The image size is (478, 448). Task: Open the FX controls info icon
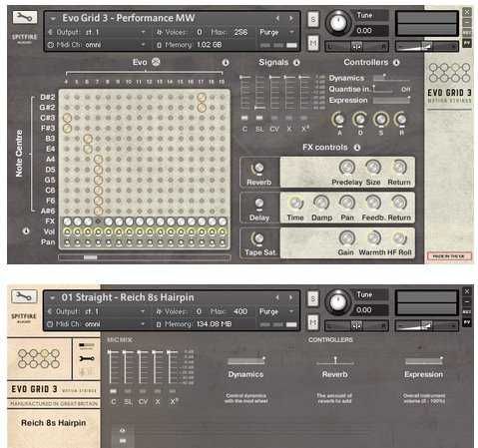[357, 147]
